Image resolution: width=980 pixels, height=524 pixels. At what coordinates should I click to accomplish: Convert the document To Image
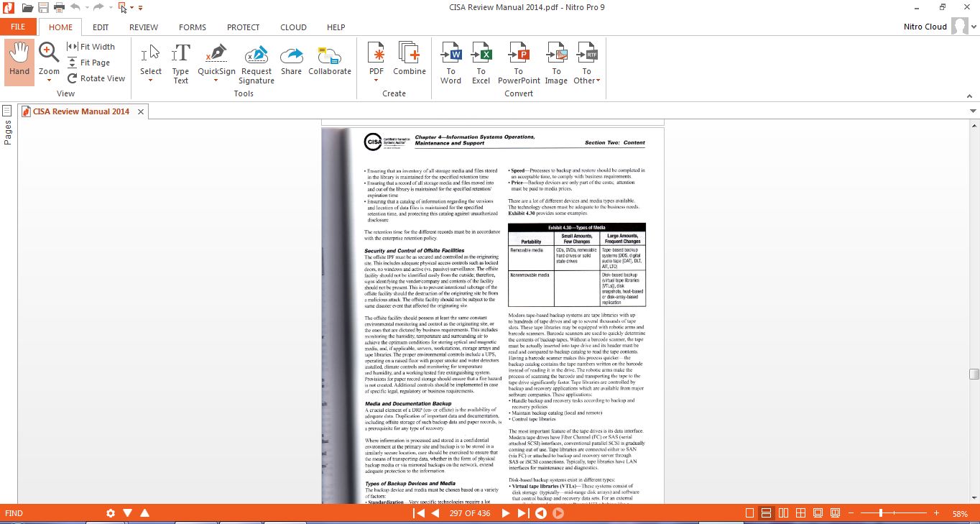[x=556, y=63]
